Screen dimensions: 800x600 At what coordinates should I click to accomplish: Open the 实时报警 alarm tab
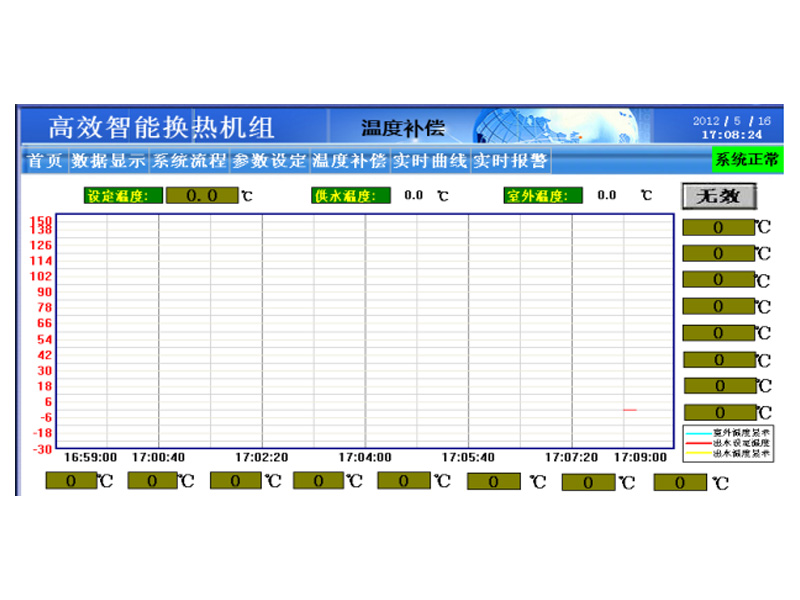(x=509, y=161)
